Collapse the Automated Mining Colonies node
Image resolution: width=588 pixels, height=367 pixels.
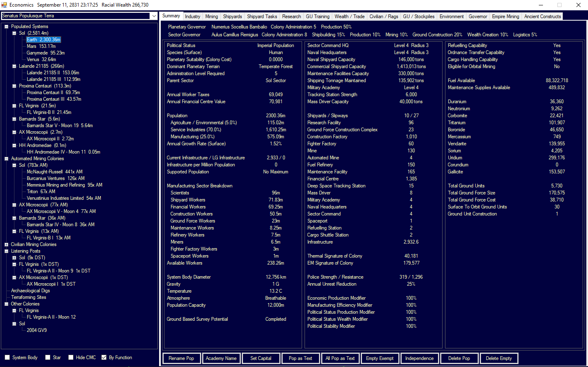coord(7,159)
